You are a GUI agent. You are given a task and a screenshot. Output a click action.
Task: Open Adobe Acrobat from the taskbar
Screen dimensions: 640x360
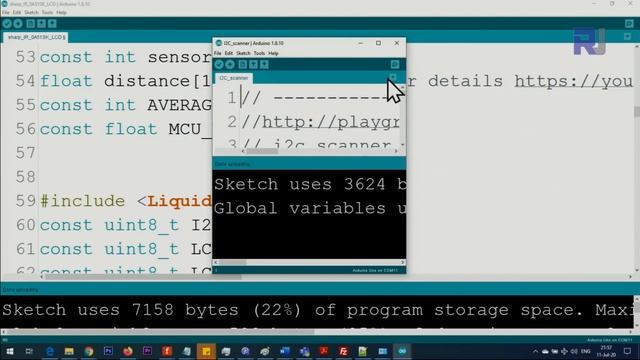point(324,351)
